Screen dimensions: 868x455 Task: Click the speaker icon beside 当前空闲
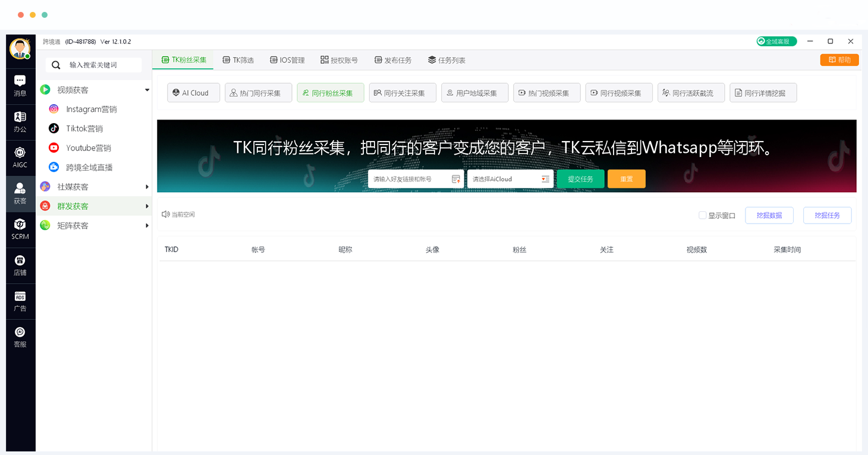tap(165, 214)
